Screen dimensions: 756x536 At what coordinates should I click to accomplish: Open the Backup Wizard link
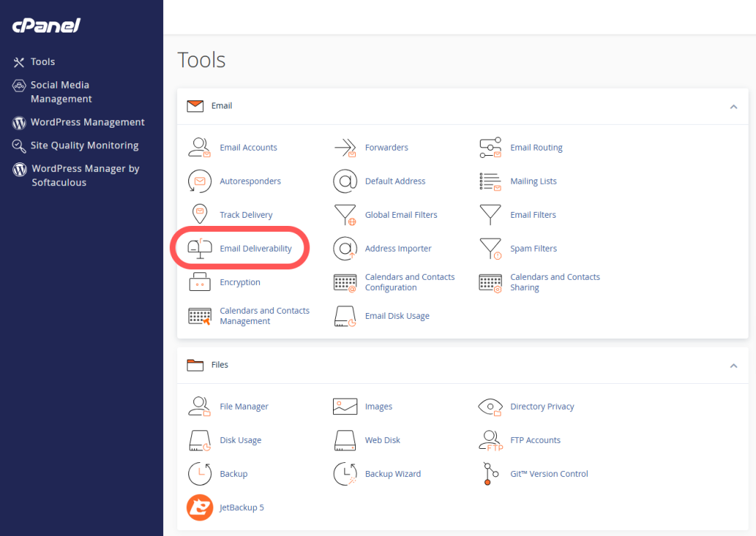pos(393,474)
